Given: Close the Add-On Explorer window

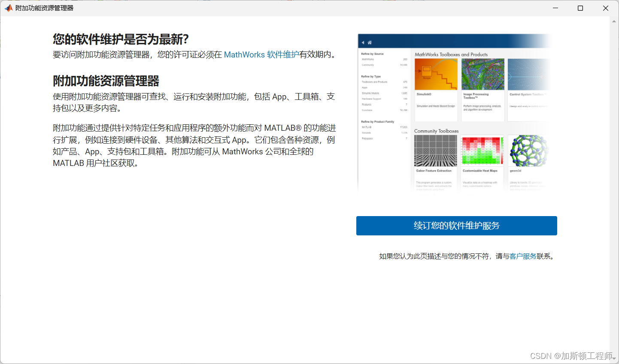Looking at the screenshot, I should pos(606,8).
